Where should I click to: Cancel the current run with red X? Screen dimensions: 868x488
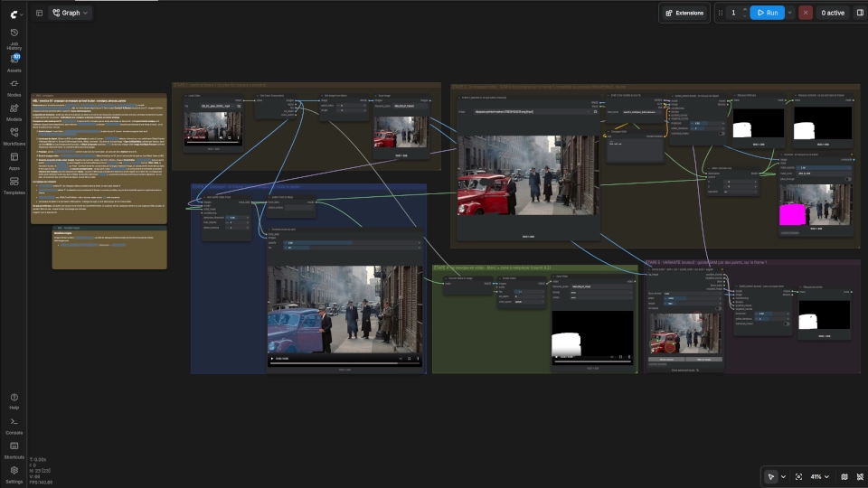(x=806, y=13)
